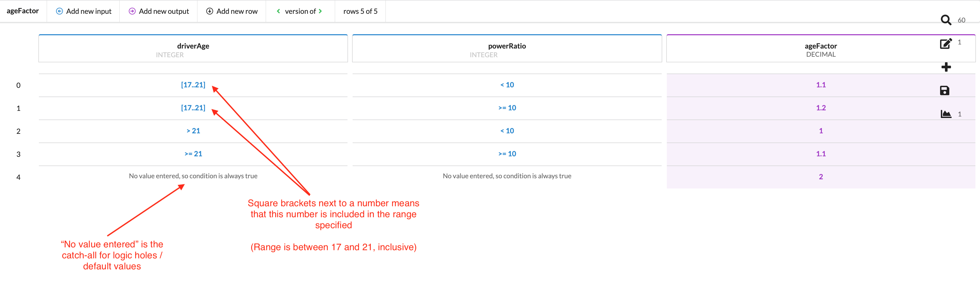The image size is (980, 307).
Task: Edit the ageFactor output value 1.2
Action: pyautogui.click(x=821, y=108)
